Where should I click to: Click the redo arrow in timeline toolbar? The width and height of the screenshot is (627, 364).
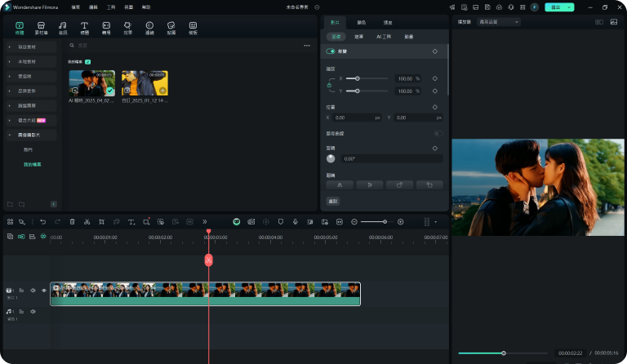click(58, 222)
